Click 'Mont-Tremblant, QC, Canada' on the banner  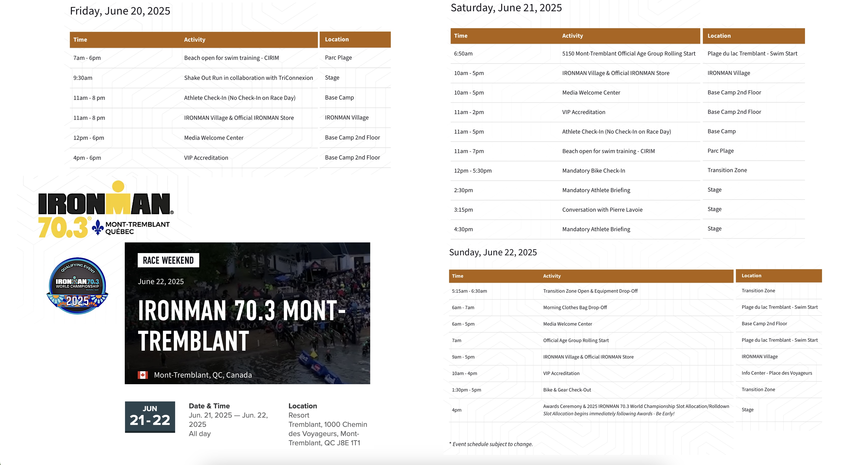point(203,375)
